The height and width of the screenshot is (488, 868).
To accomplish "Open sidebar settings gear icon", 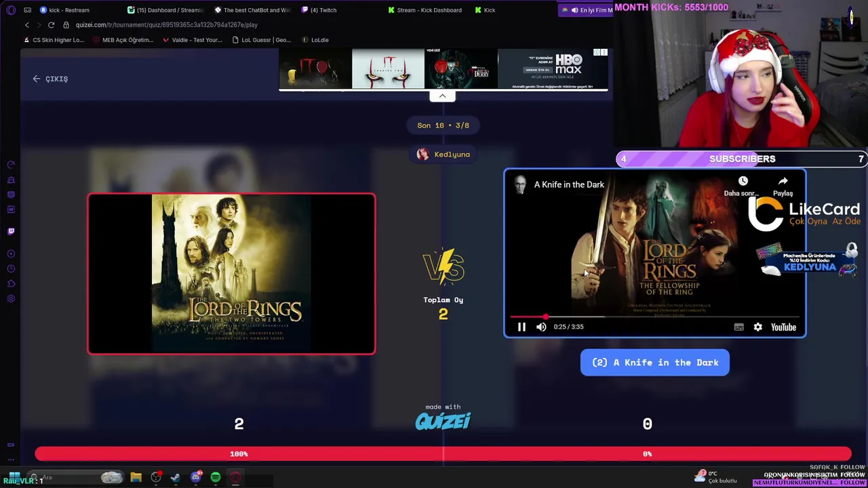I will (11, 298).
